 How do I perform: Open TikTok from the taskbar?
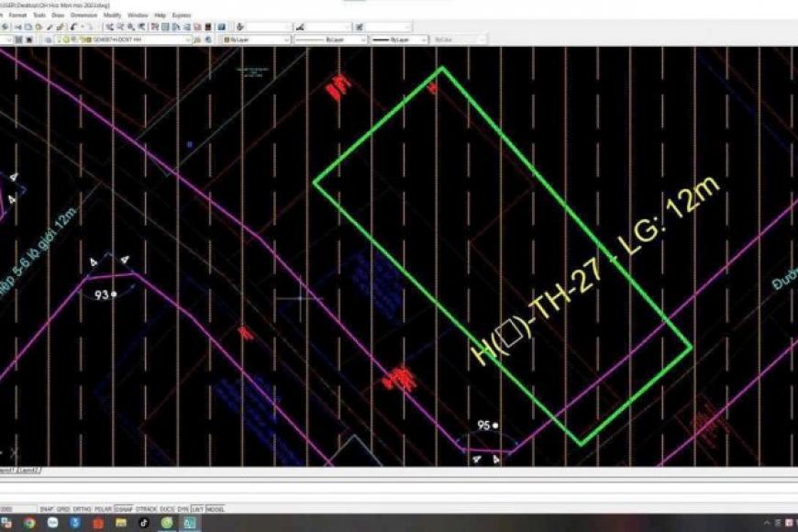pos(143,523)
